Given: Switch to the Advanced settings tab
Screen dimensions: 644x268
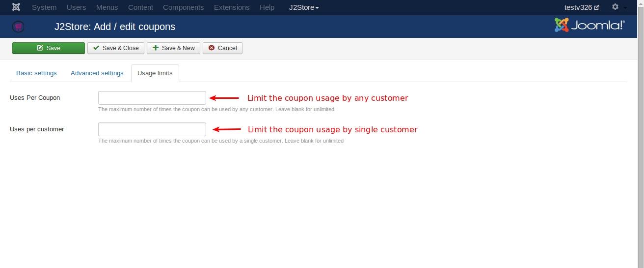Looking at the screenshot, I should [97, 73].
